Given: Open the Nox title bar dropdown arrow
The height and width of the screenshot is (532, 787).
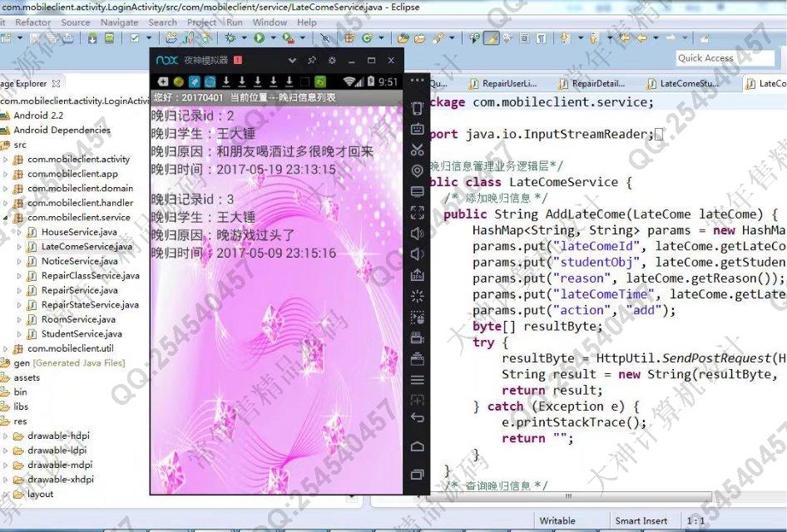Looking at the screenshot, I should [x=292, y=61].
